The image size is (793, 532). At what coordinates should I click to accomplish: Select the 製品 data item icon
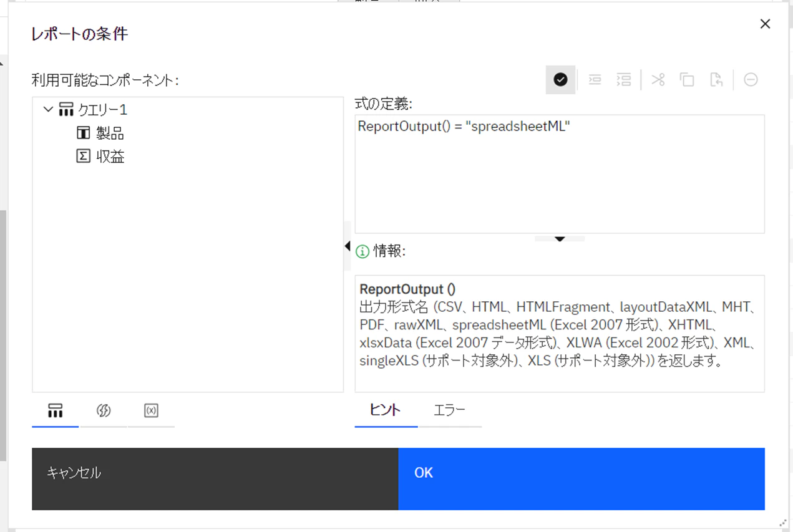coord(83,133)
